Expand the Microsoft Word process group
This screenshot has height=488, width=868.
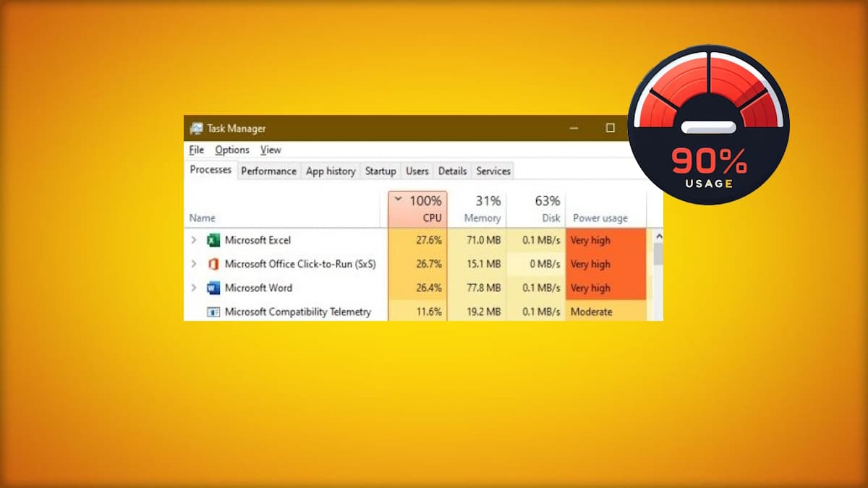coord(193,288)
